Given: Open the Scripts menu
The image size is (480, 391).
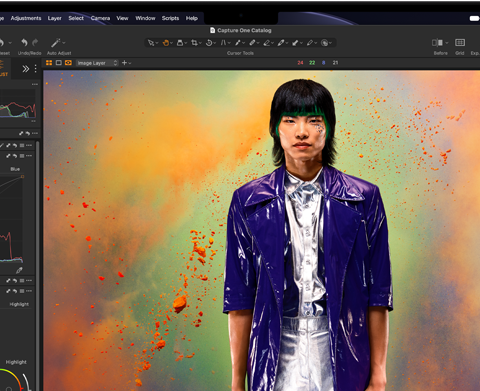Looking at the screenshot, I should 170,18.
